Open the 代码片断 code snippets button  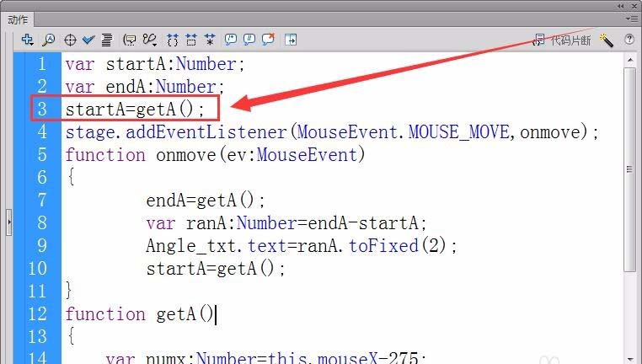tap(562, 40)
